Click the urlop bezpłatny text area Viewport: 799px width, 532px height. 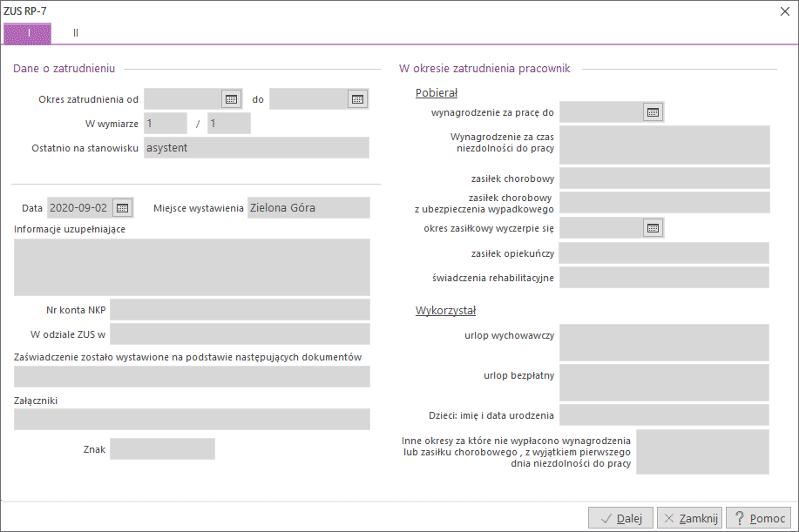coord(665,382)
